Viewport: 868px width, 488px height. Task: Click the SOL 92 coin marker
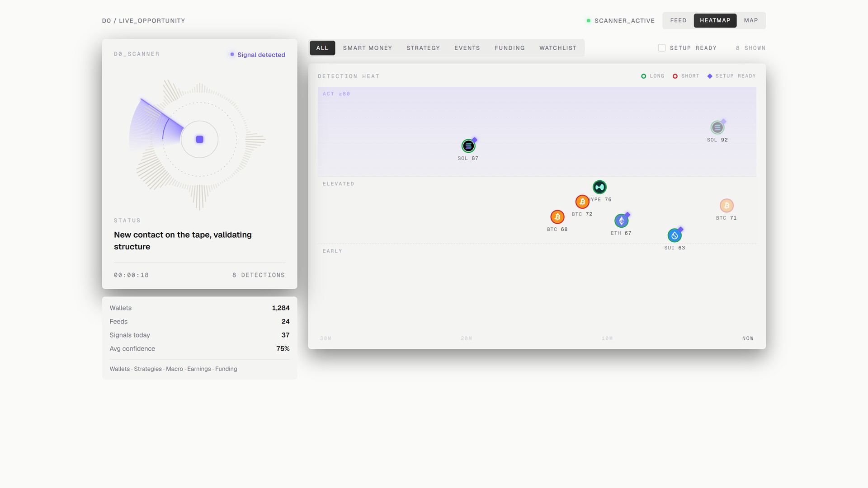click(717, 127)
